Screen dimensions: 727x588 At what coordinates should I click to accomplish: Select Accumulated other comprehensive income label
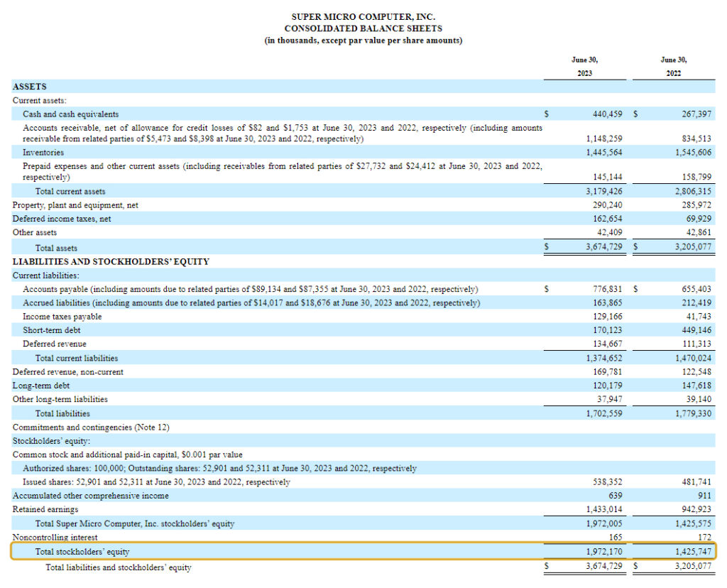pyautogui.click(x=90, y=496)
